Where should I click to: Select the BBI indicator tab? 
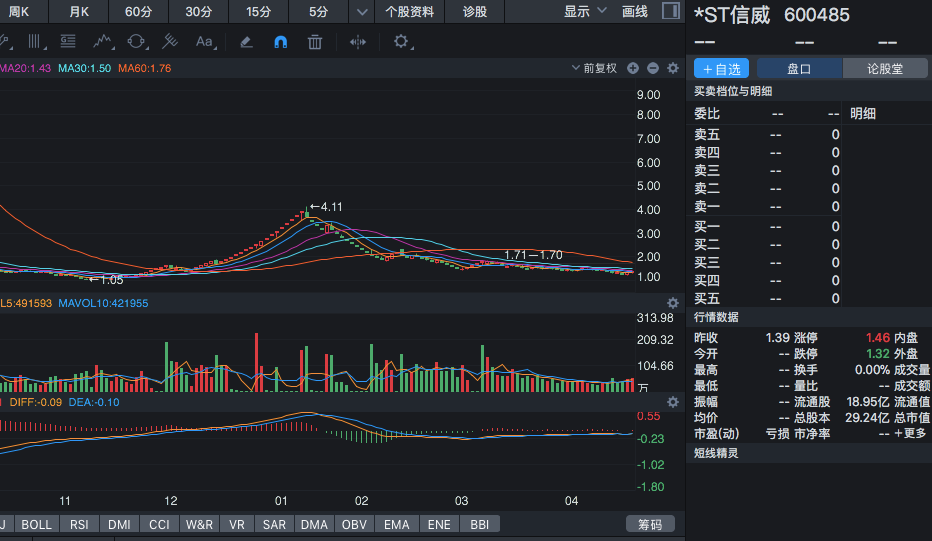click(480, 524)
